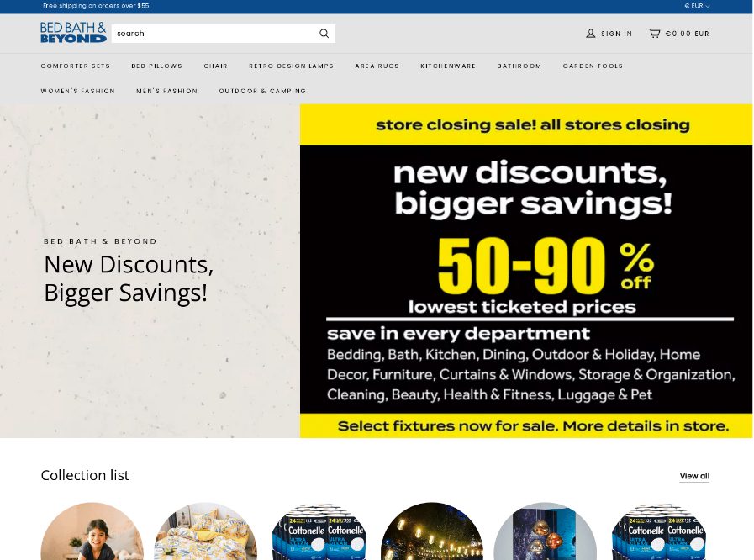Select Outdoor & Camping category
This screenshot has height=560, width=754.
tap(262, 91)
